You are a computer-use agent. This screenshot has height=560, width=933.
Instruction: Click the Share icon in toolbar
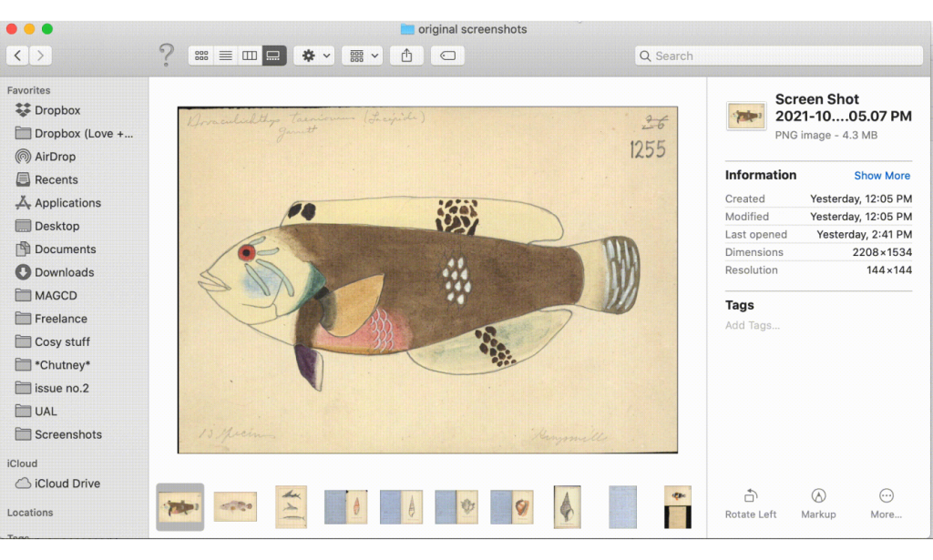(406, 56)
